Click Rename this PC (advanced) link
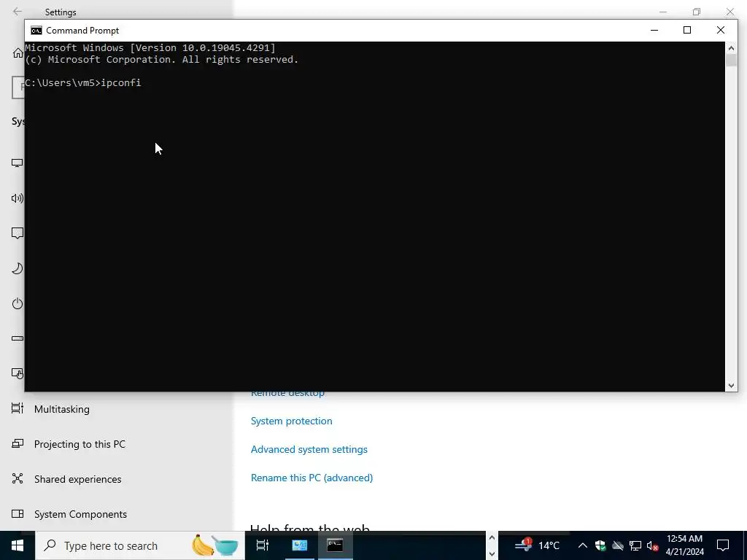The width and height of the screenshot is (747, 560). pyautogui.click(x=312, y=478)
